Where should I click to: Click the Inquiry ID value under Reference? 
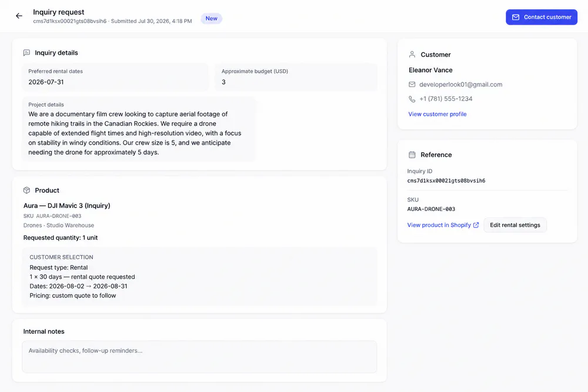[446, 180]
